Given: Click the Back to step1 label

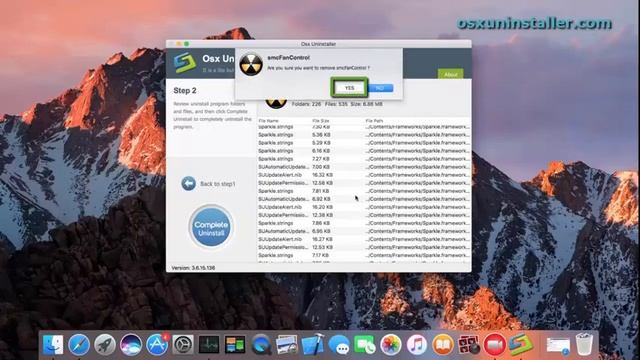Looking at the screenshot, I should click(218, 184).
